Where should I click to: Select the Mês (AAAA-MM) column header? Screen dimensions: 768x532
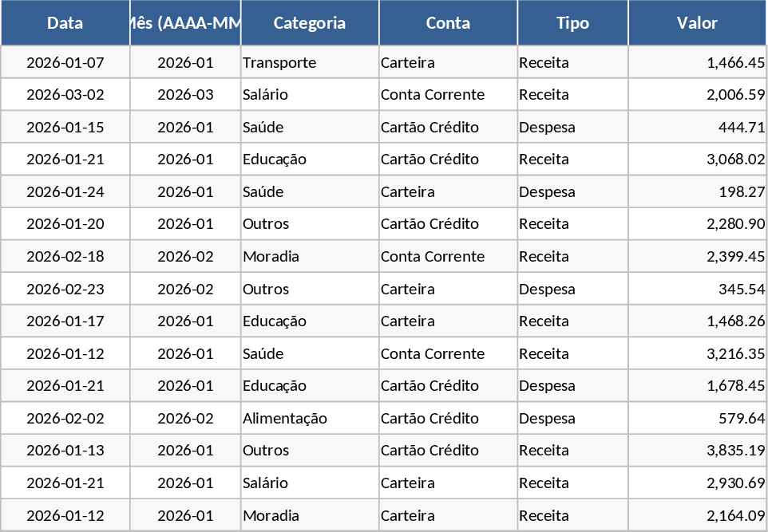[185, 23]
